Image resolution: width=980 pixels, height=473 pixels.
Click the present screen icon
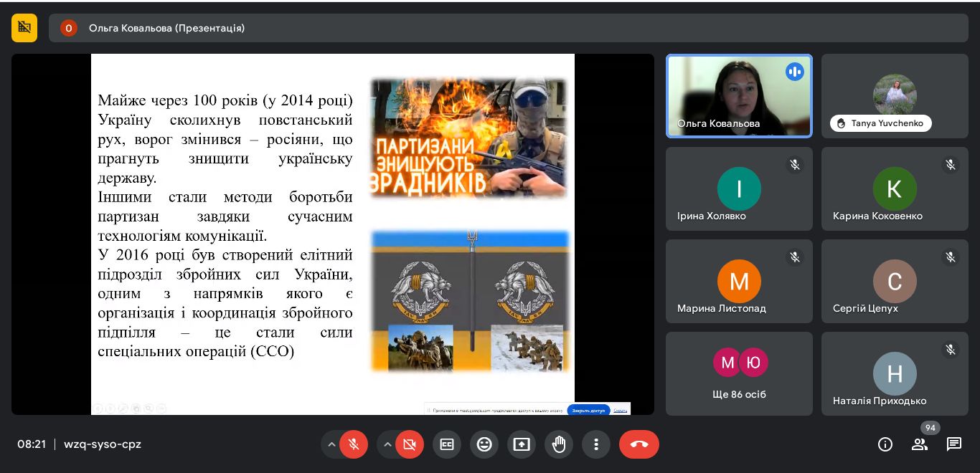[x=522, y=444]
